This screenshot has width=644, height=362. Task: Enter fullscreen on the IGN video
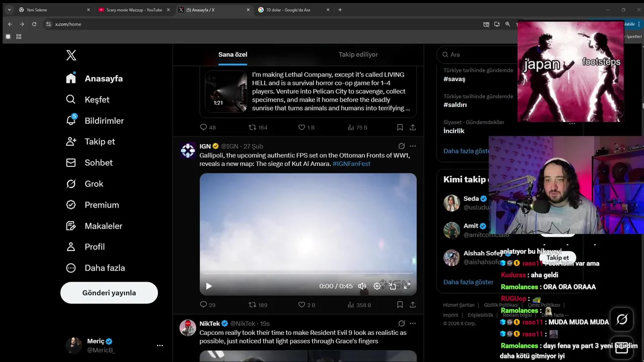tap(407, 286)
